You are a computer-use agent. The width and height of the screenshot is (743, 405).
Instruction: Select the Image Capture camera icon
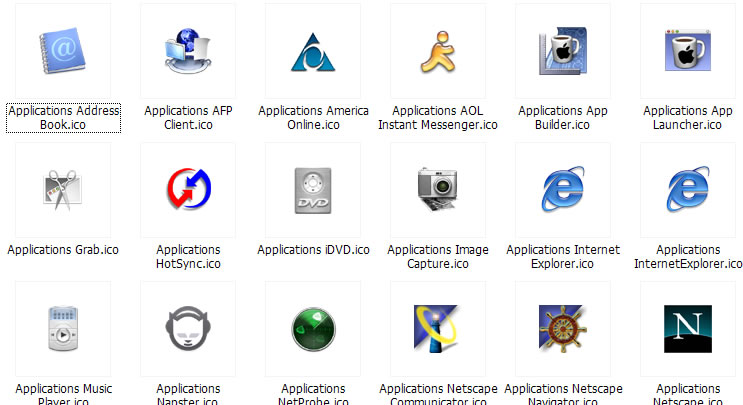tap(438, 189)
